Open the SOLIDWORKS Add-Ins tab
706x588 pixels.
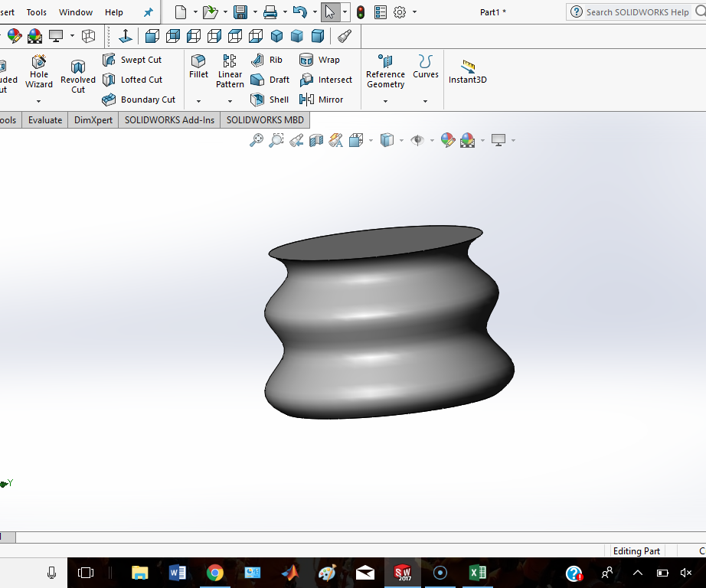coord(169,120)
